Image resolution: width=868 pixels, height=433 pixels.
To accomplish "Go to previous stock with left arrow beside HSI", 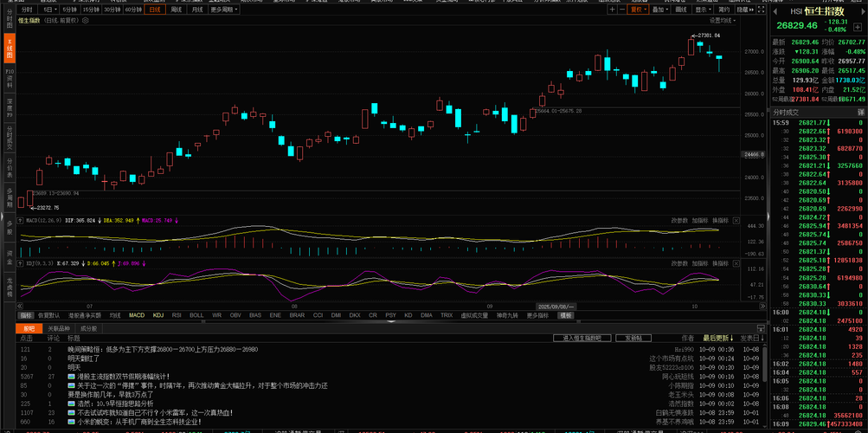I will (775, 11).
